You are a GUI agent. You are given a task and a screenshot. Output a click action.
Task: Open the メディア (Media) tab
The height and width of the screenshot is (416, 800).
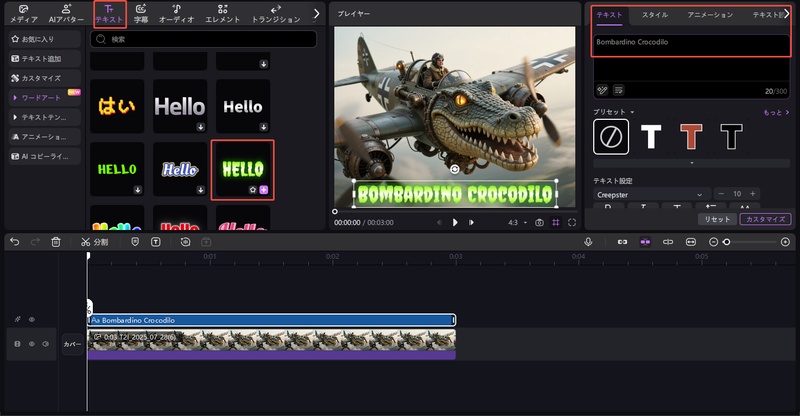tap(24, 14)
